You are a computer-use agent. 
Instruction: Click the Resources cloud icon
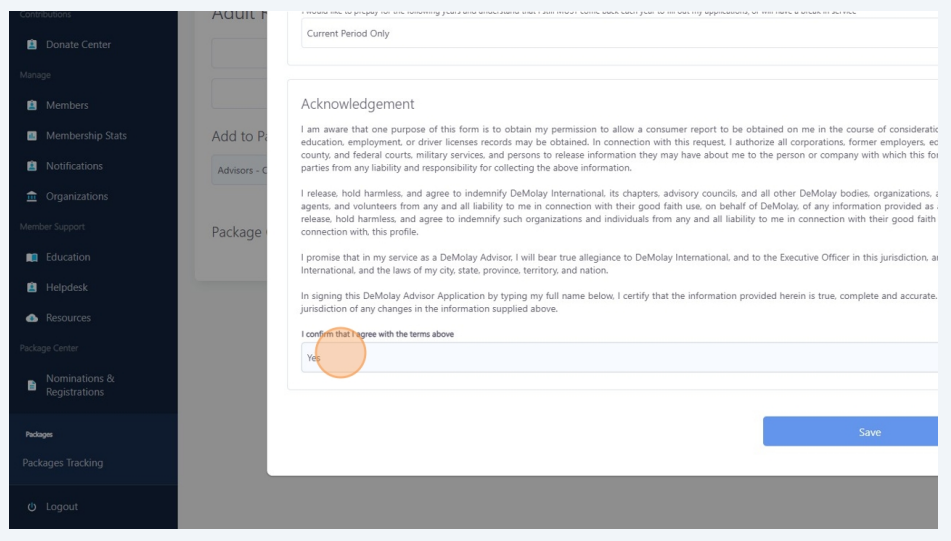coord(32,318)
